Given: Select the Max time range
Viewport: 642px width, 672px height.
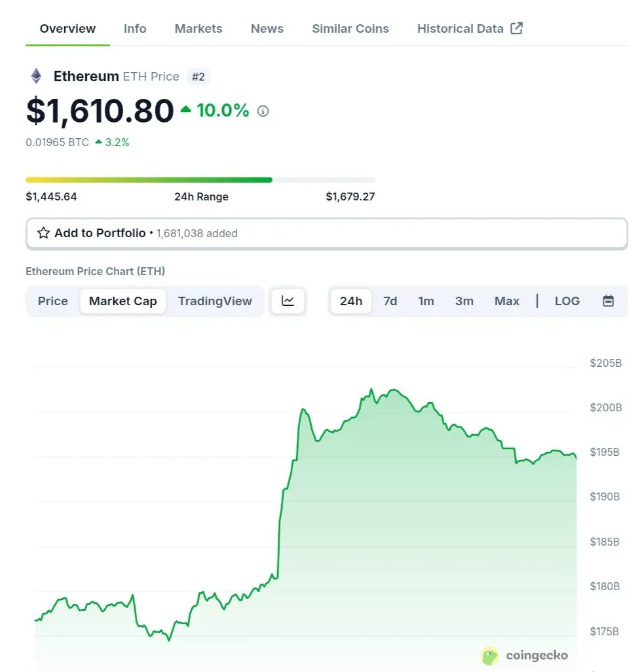Looking at the screenshot, I should pos(506,301).
